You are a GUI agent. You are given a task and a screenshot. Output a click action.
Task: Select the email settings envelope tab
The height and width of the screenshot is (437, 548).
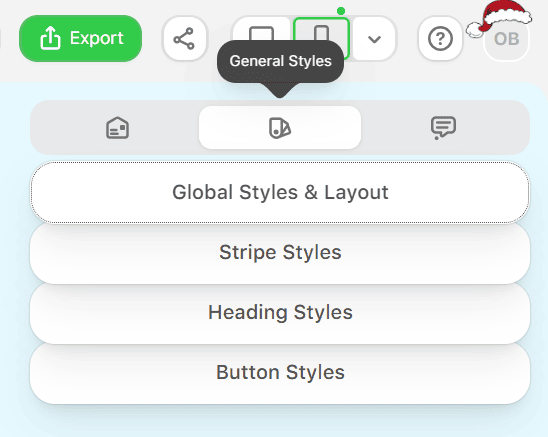click(117, 128)
